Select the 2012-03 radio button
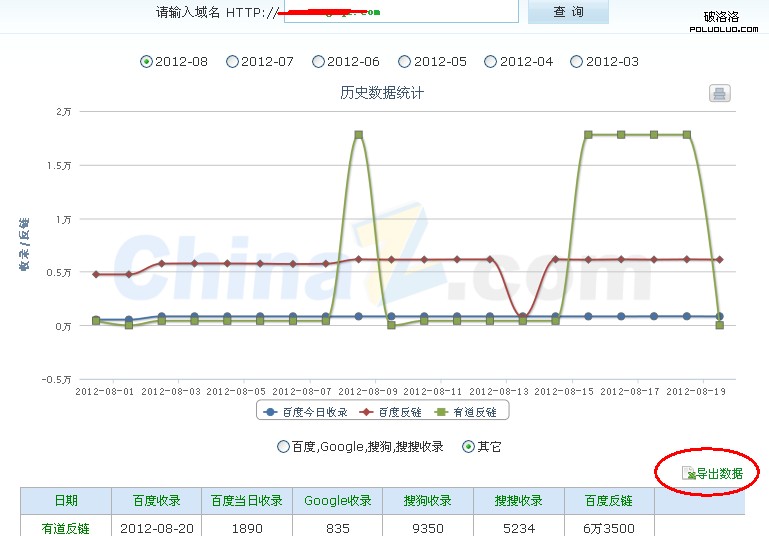Viewport: 769px width, 536px height. click(577, 62)
